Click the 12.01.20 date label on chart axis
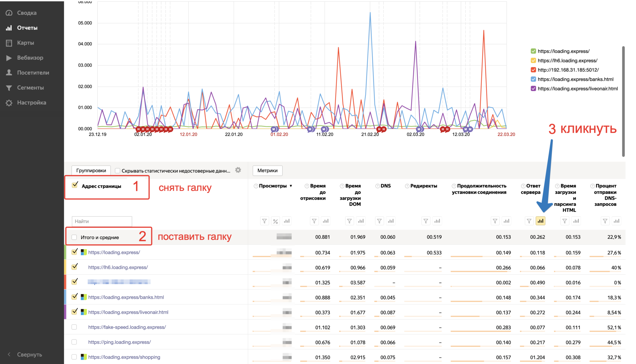 pyautogui.click(x=189, y=134)
